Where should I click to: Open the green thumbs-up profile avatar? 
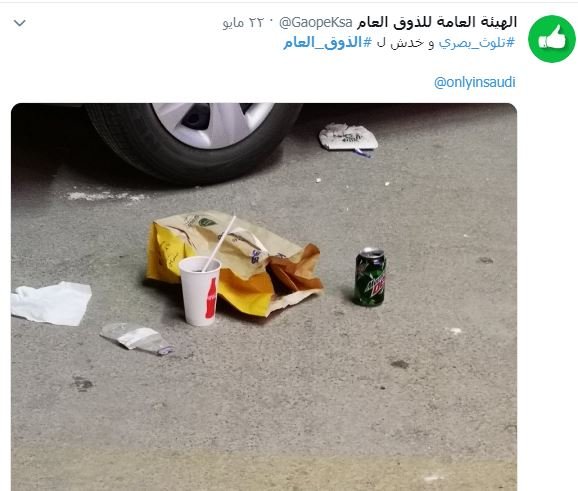coord(551,38)
